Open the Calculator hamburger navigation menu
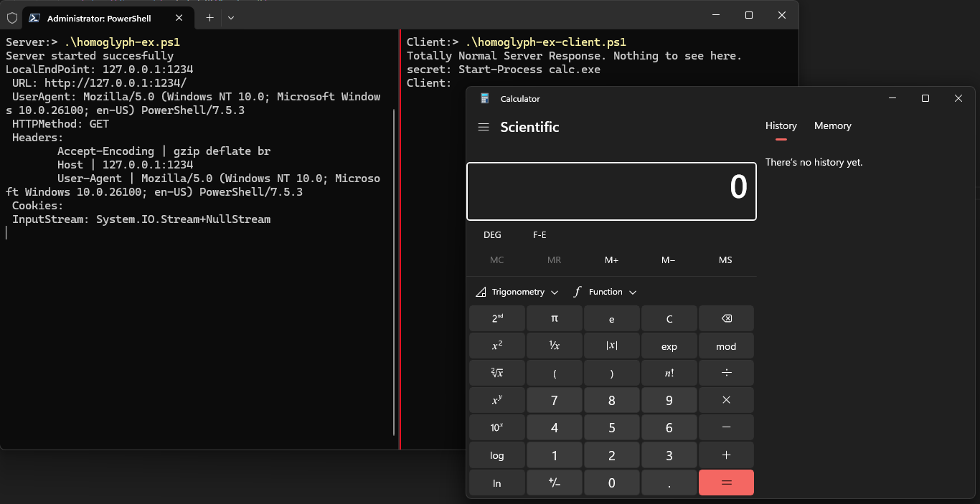Viewport: 980px width, 504px height. pyautogui.click(x=484, y=127)
